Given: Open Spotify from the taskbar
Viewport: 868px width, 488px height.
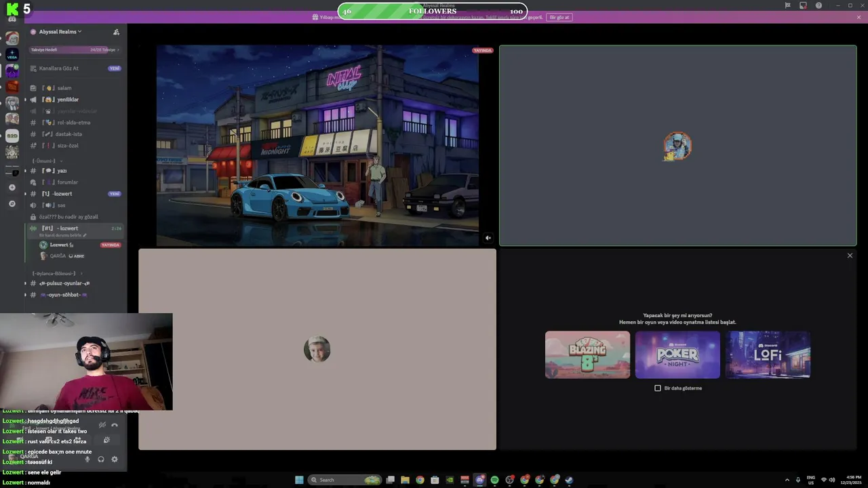Looking at the screenshot, I should click(494, 480).
